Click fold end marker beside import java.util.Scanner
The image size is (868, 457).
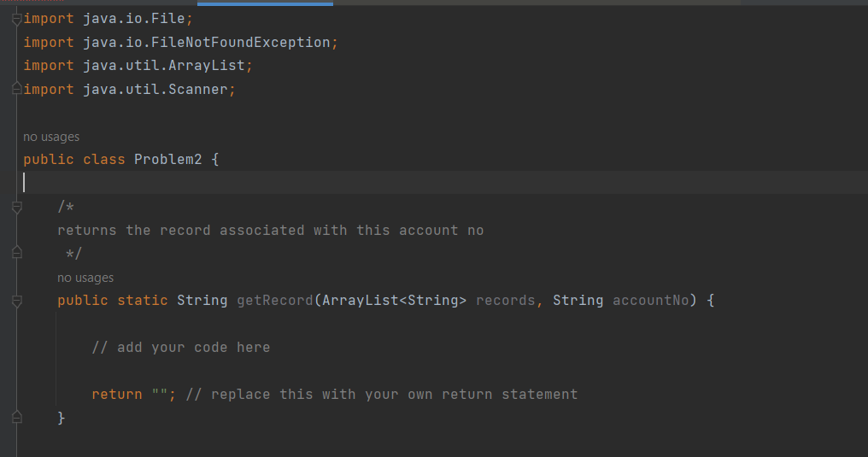click(x=16, y=89)
